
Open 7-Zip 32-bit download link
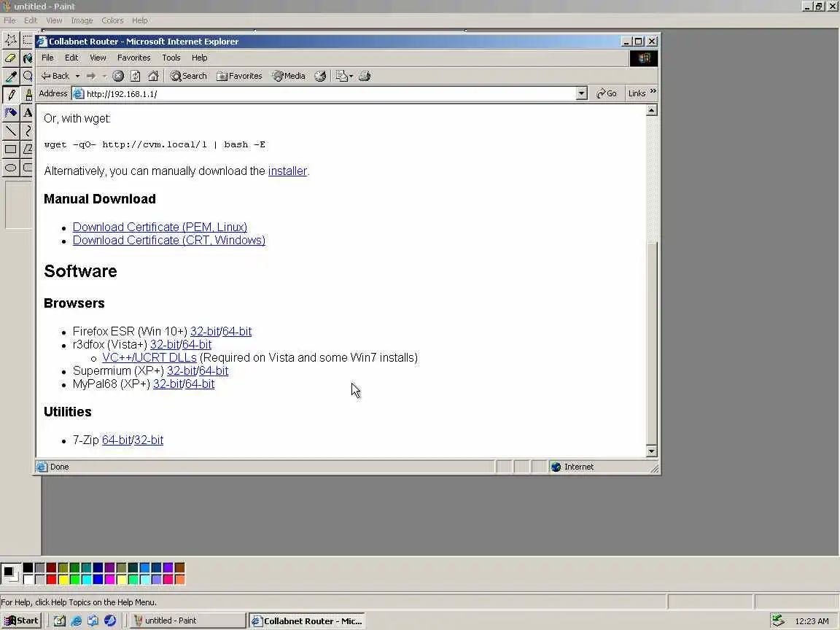149,440
